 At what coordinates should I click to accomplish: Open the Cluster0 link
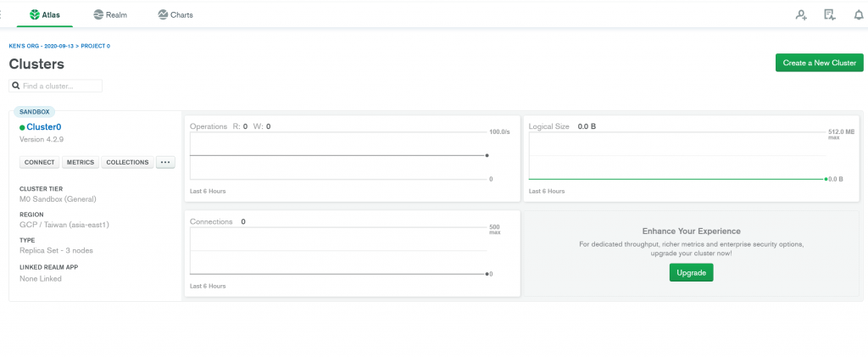tap(44, 127)
